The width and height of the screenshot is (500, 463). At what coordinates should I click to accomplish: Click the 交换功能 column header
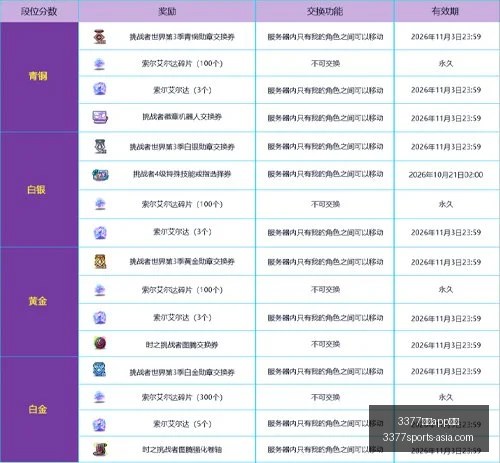[325, 11]
